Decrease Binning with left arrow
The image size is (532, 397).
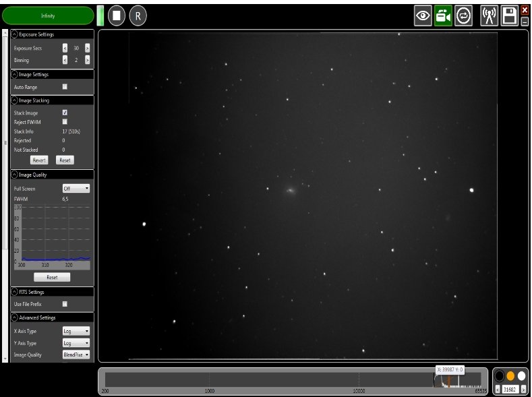point(65,60)
